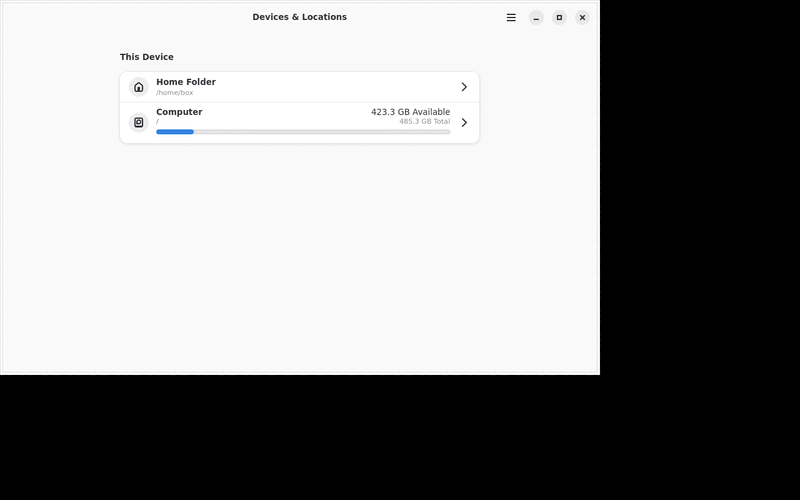The image size is (800, 500).
Task: Close the Devices & Locations window
Action: 582,17
